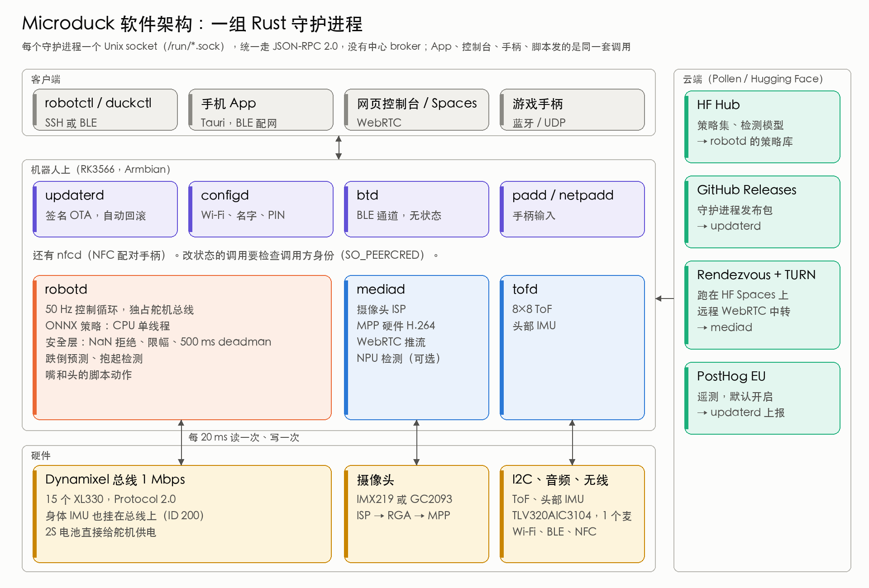
Task: Click the line IMX219 或 GC2093
Action: (x=404, y=500)
